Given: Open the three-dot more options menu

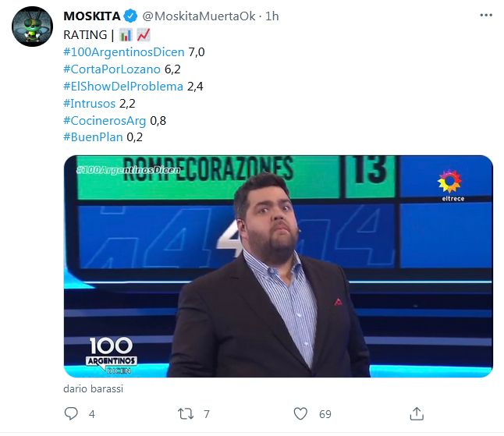Looking at the screenshot, I should tap(486, 15).
